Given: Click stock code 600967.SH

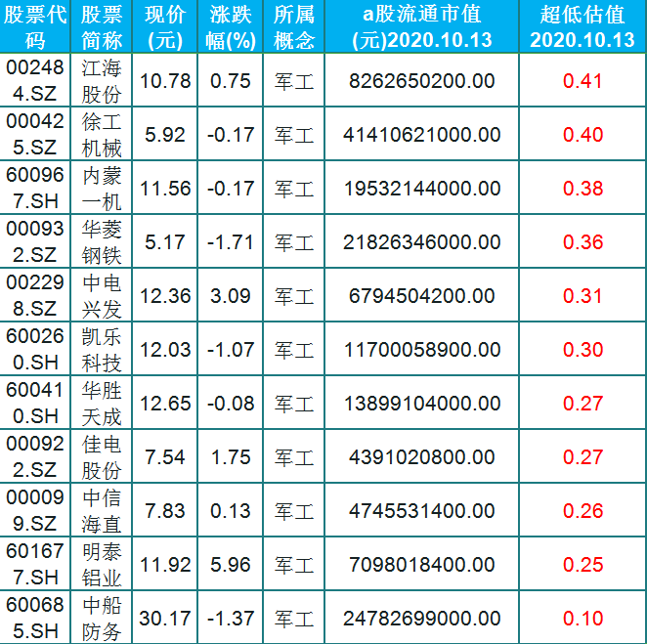Looking at the screenshot, I should click(x=34, y=188).
